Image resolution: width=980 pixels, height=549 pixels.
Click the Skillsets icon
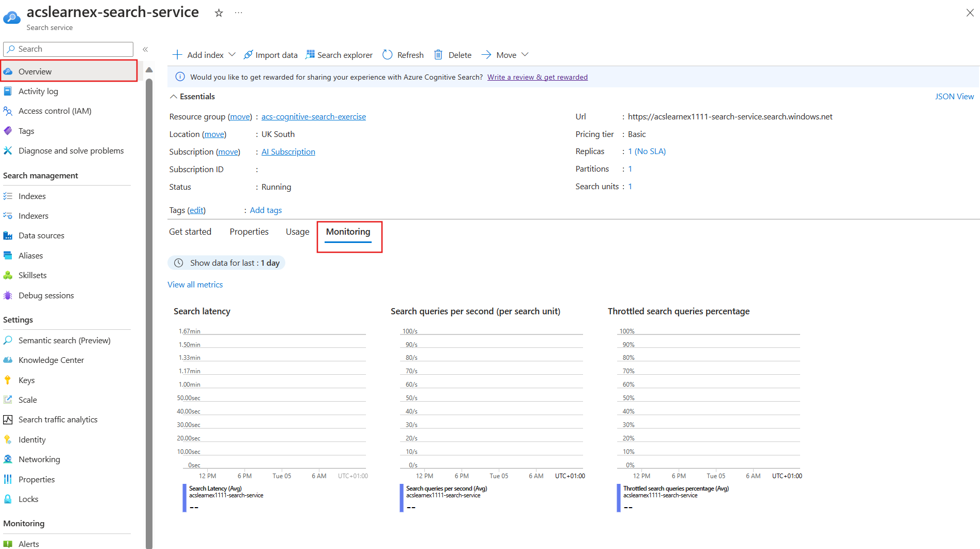click(8, 275)
